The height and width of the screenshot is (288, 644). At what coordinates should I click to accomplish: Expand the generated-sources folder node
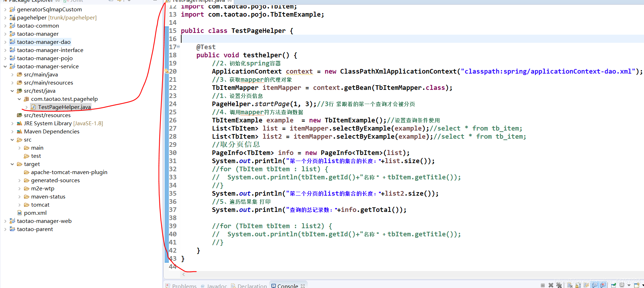point(19,180)
